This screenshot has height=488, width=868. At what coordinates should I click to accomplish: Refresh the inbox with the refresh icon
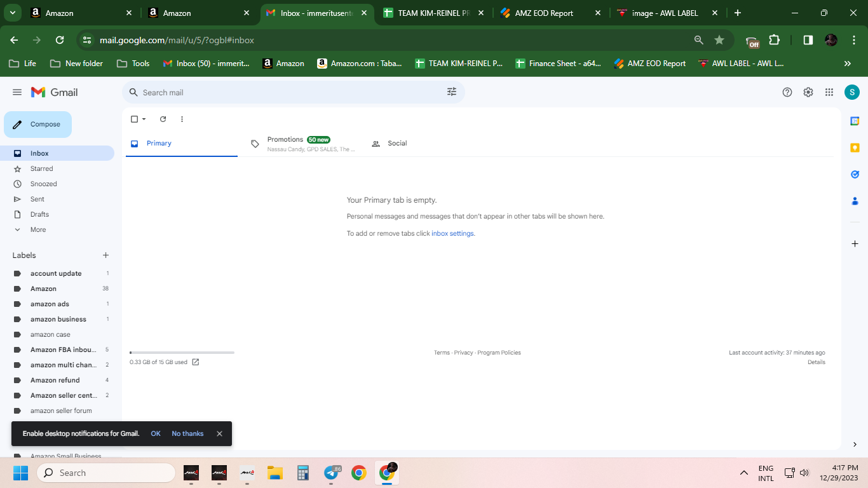[x=163, y=119]
